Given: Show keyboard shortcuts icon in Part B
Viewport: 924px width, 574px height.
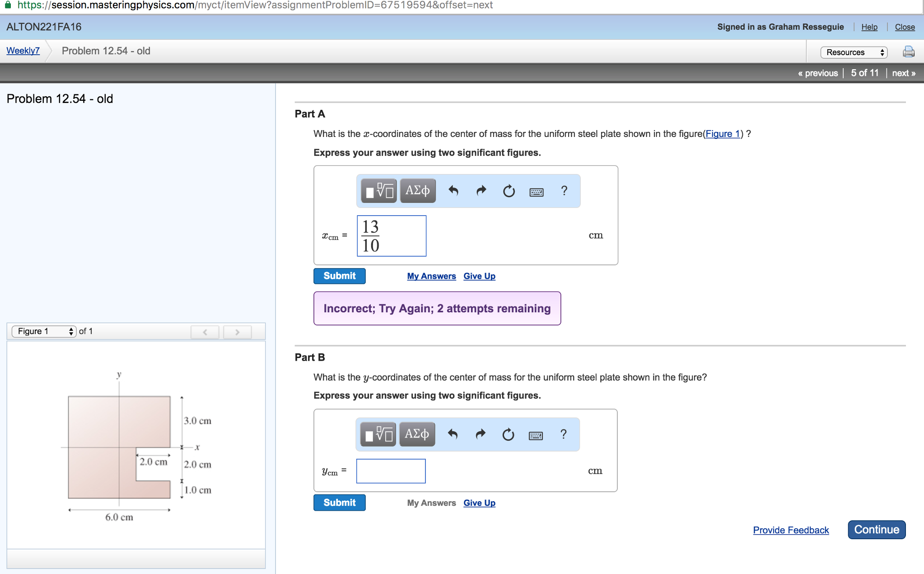Looking at the screenshot, I should tap(536, 436).
